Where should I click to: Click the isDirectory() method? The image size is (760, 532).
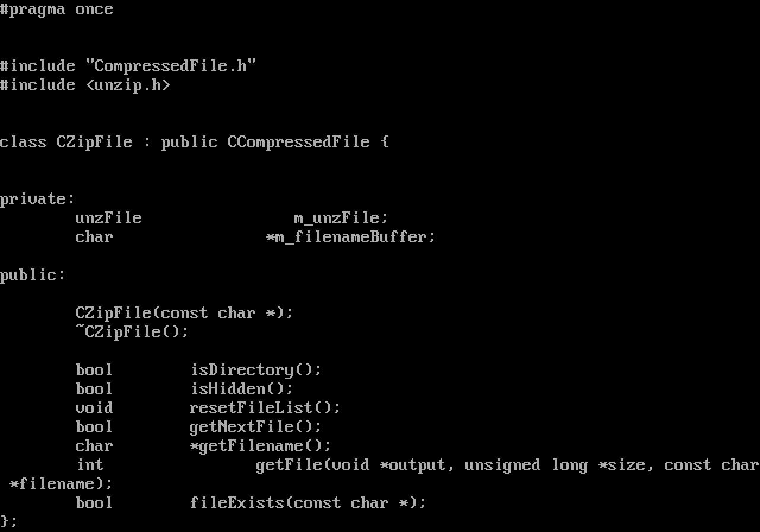coord(256,370)
